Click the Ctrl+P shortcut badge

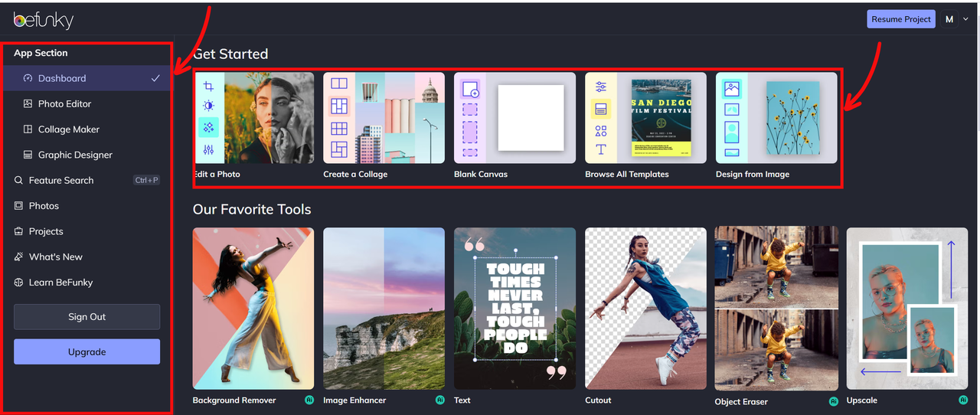click(x=146, y=180)
